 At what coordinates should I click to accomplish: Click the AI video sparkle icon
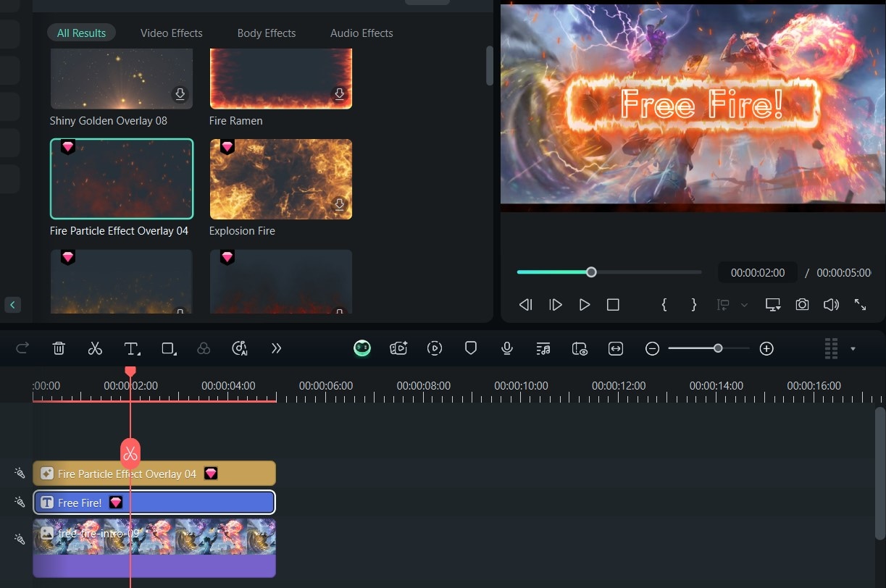pos(398,348)
